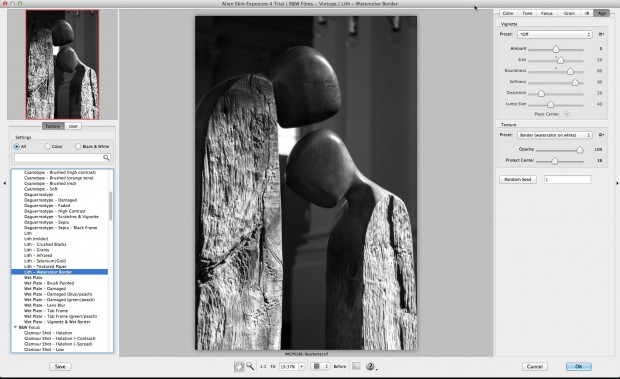This screenshot has width=620, height=379.
Task: Click the Texture Opacity value 100
Action: [x=598, y=149]
